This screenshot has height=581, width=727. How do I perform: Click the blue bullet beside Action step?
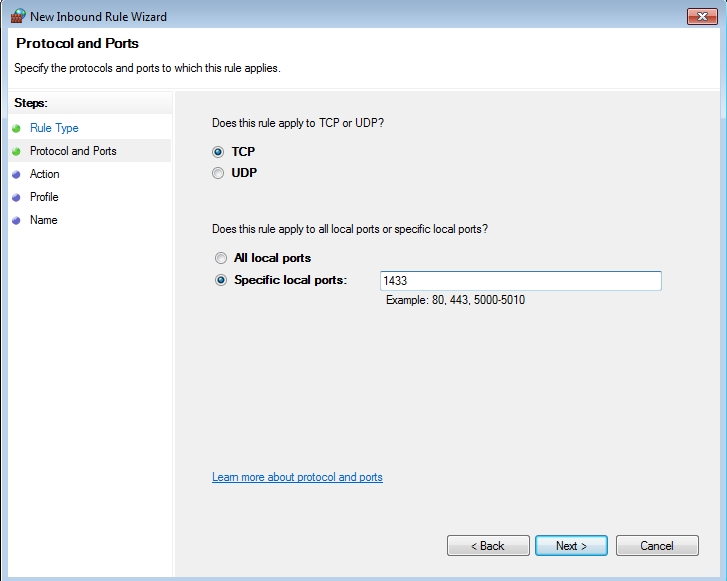[x=16, y=174]
